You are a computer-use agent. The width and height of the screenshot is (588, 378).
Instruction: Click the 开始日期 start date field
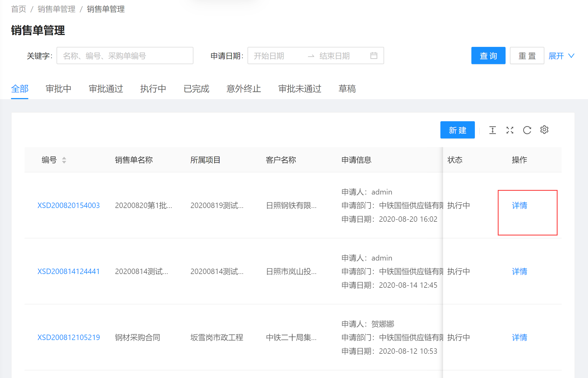277,56
